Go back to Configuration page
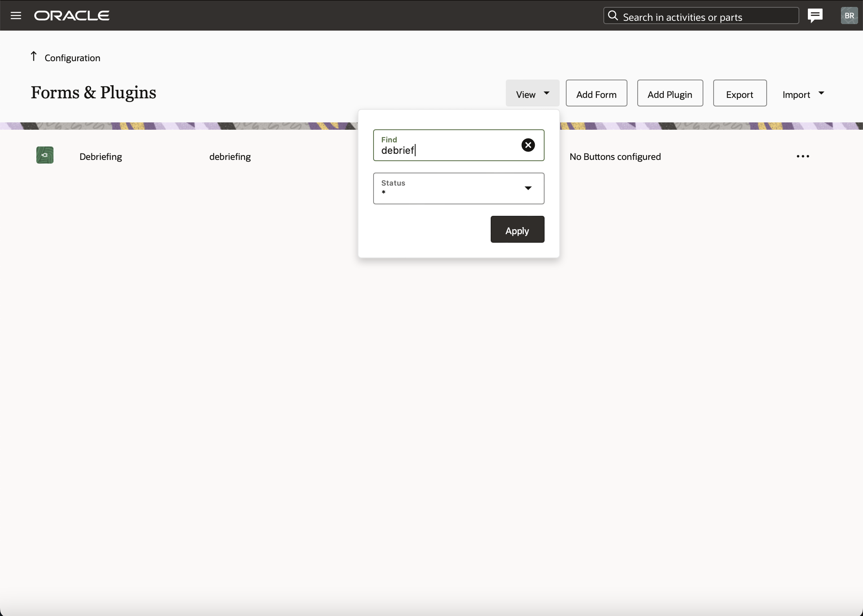Screen dimensions: 863x616 pos(72,58)
